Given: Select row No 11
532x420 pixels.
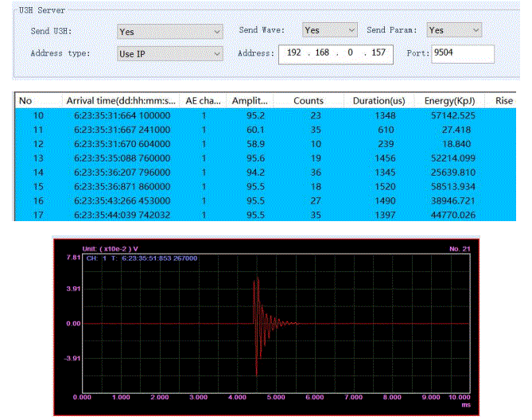Looking at the screenshot, I should tap(266, 130).
